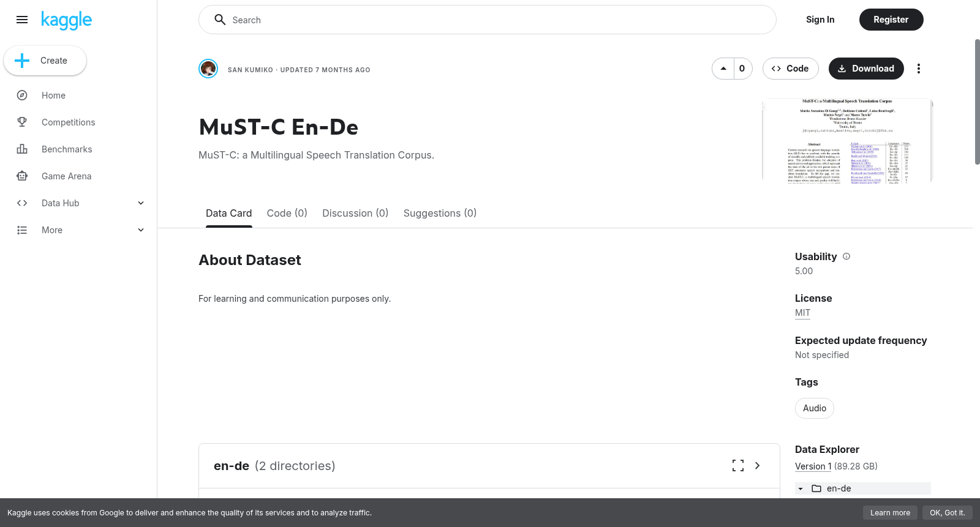
Task: Toggle fullscreen for the en-de explorer
Action: coord(738,466)
